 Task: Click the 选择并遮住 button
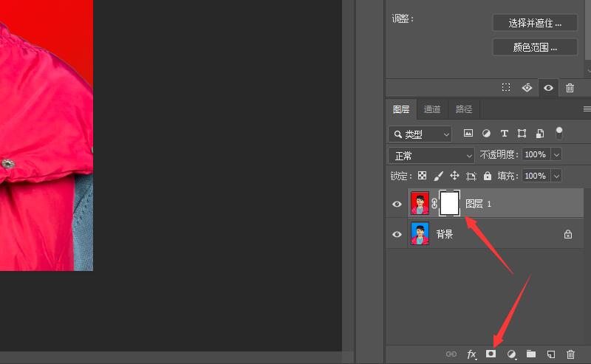click(535, 23)
